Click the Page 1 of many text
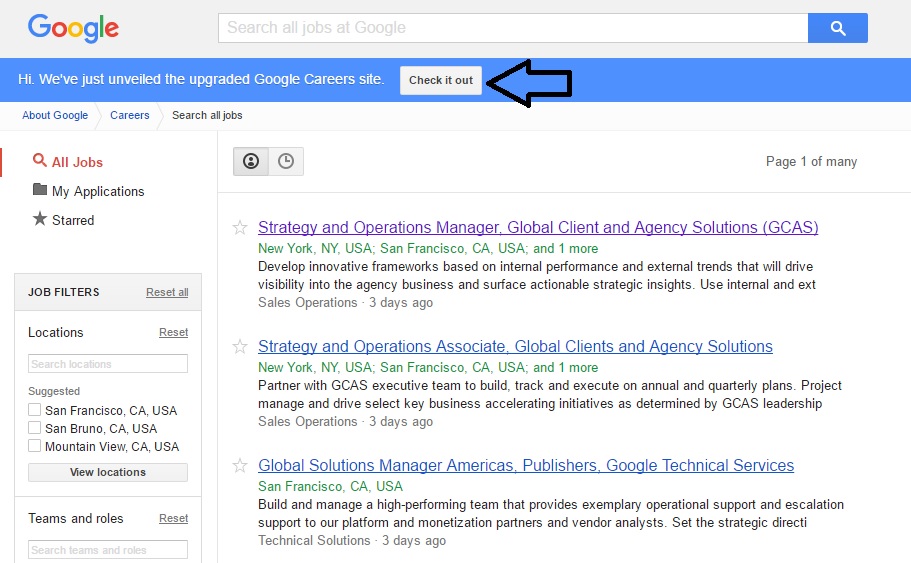This screenshot has height=563, width=911. click(811, 162)
